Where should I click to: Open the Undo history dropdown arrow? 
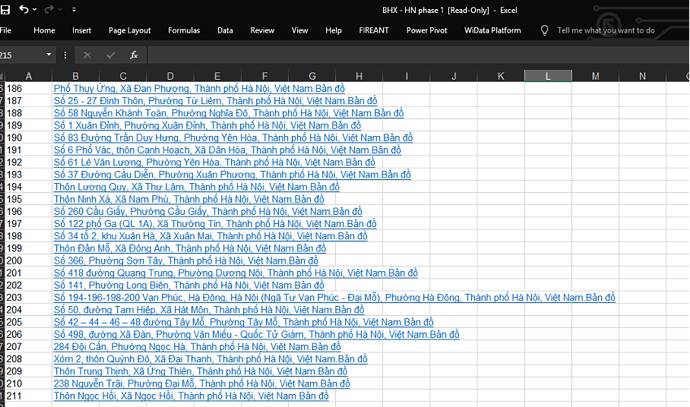click(x=35, y=10)
